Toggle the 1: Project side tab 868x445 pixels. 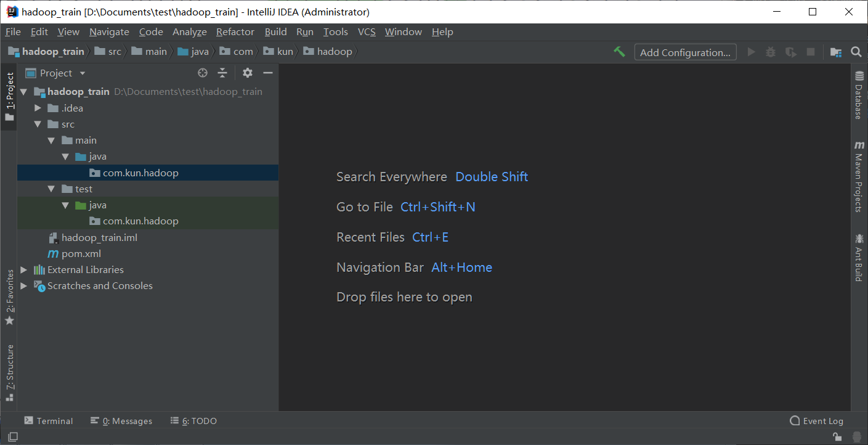pos(9,97)
